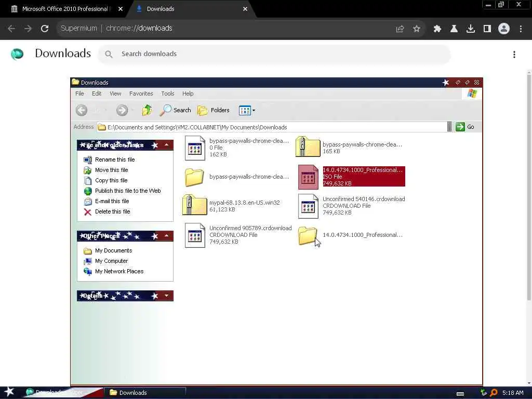Open the Explorer Search pane
This screenshot has width=532, height=399.
[x=175, y=110]
